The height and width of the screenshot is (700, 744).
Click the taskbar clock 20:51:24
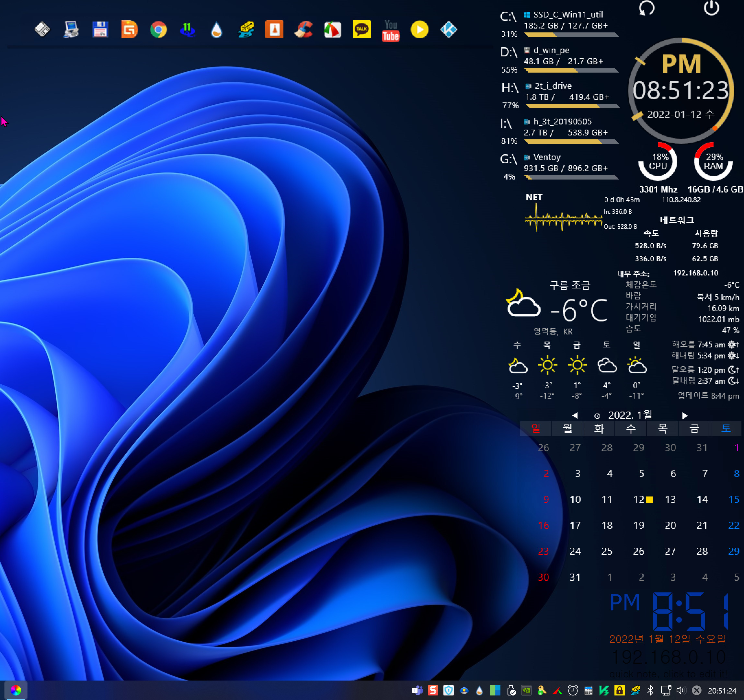pos(722,691)
